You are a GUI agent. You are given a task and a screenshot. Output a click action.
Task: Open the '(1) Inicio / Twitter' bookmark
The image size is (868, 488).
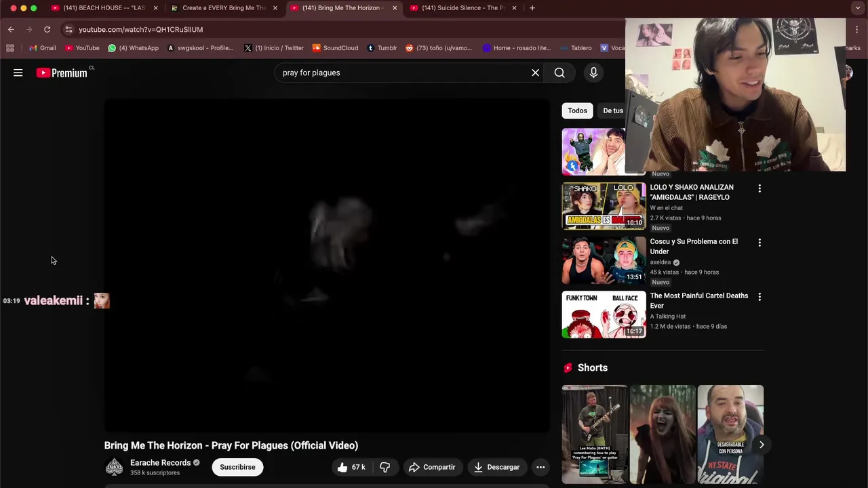[x=274, y=48]
